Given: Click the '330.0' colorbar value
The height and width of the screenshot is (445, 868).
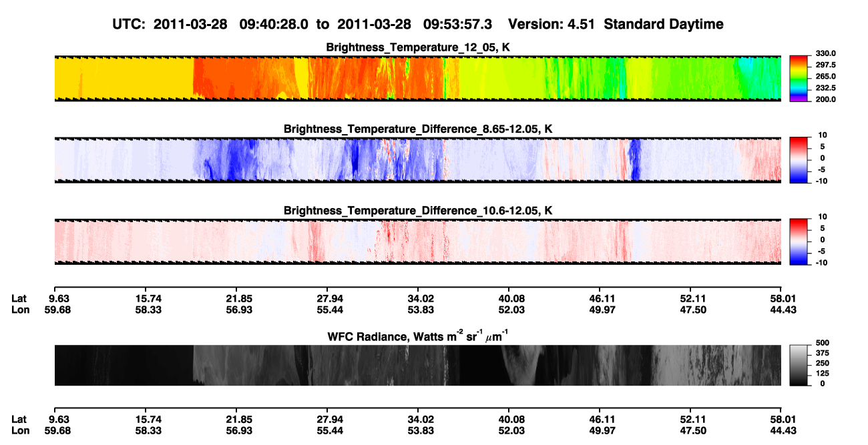Looking at the screenshot, I should [x=825, y=54].
